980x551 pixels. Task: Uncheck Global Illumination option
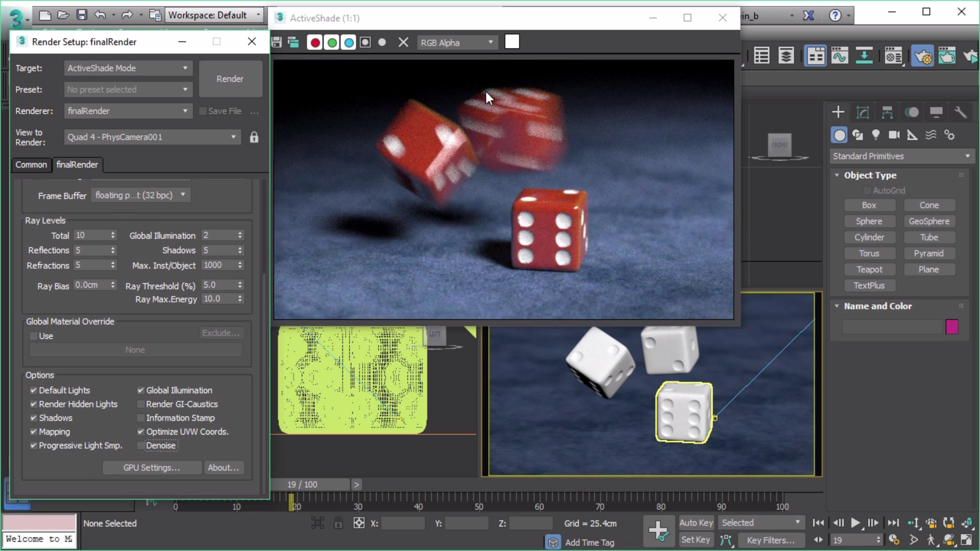coord(141,390)
